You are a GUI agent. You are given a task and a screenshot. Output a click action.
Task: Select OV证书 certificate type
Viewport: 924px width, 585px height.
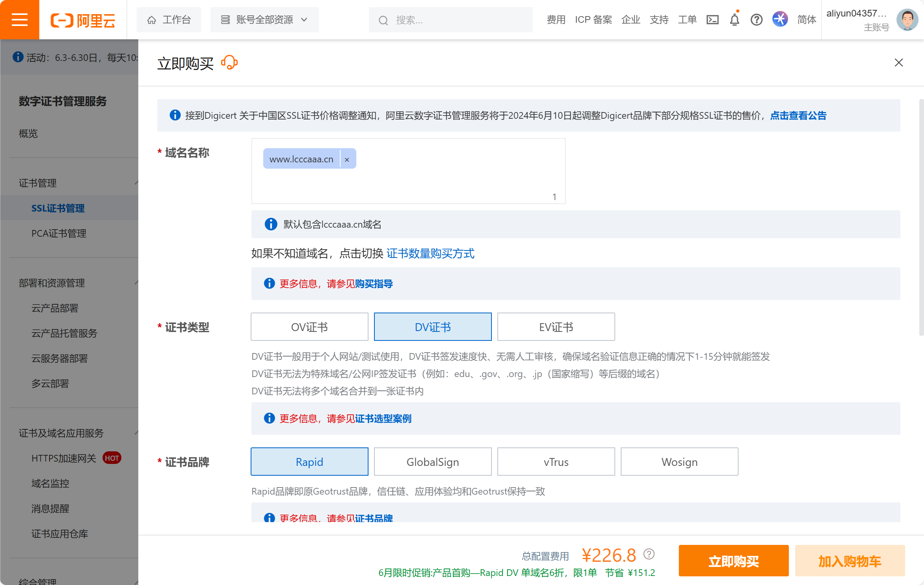click(310, 327)
